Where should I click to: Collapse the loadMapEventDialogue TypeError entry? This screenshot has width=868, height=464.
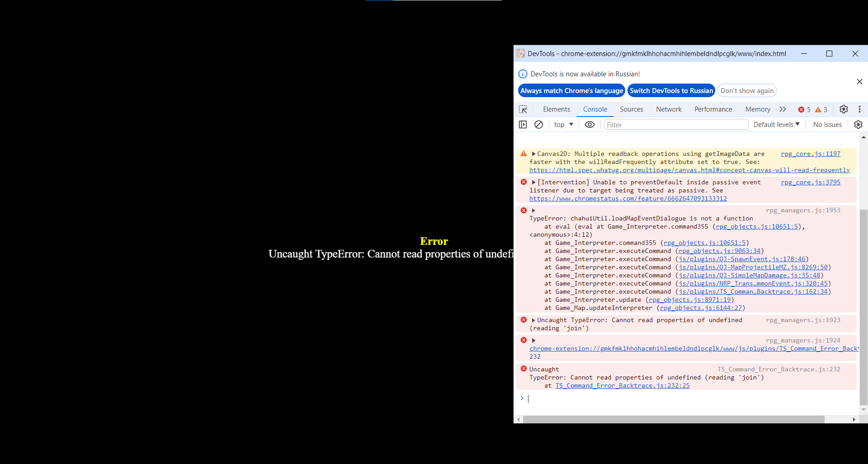click(533, 211)
